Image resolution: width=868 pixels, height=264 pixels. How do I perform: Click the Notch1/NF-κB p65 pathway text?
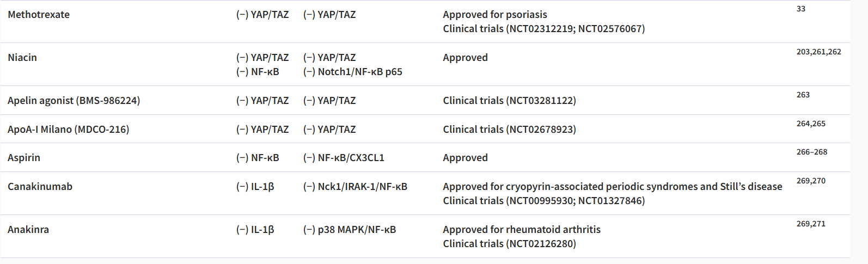(x=359, y=72)
